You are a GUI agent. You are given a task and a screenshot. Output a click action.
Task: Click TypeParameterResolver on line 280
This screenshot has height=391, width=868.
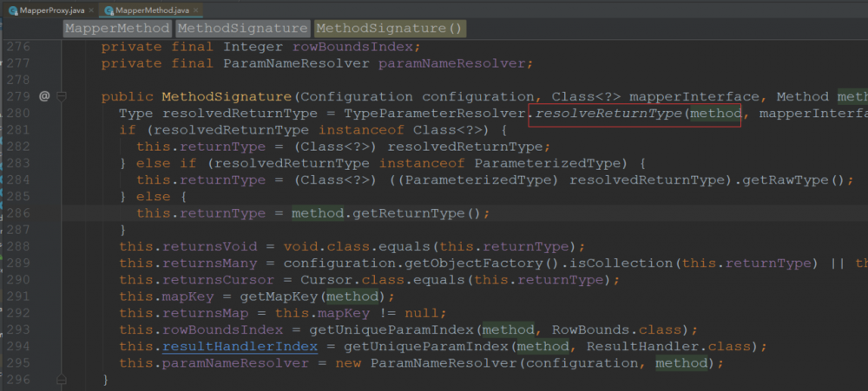[434, 114]
